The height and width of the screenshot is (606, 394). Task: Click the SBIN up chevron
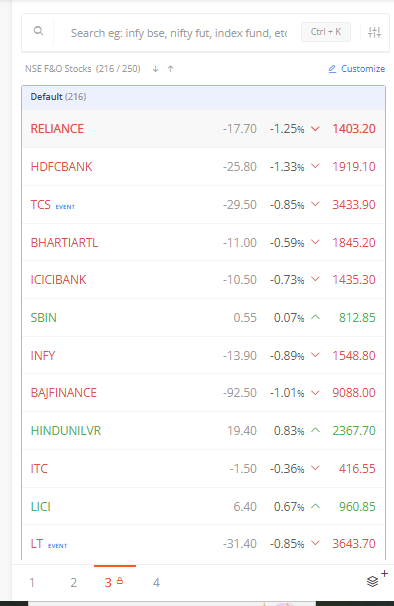click(x=316, y=317)
